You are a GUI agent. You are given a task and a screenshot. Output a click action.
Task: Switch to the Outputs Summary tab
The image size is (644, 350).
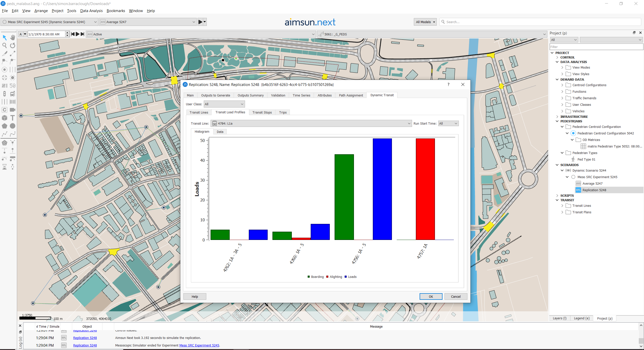point(251,95)
